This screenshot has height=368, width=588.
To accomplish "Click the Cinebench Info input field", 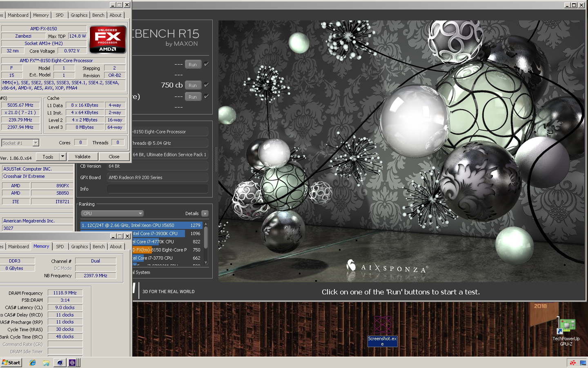I will (158, 189).
